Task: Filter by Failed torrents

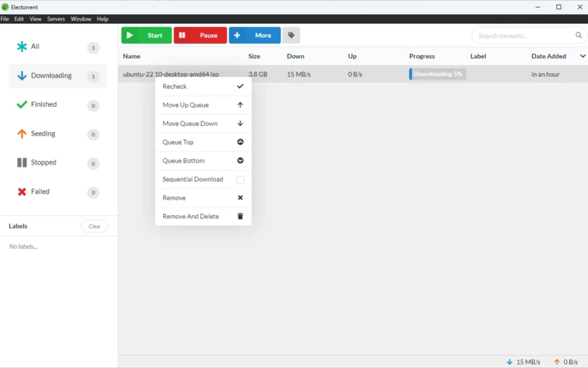Action: click(58, 192)
